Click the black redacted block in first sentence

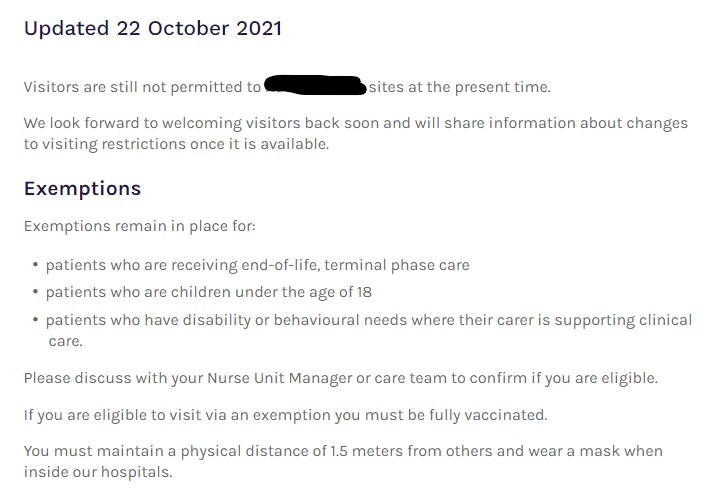click(x=315, y=87)
